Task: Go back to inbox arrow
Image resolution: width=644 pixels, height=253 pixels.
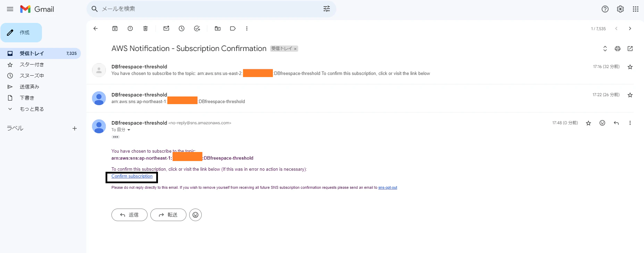Action: coord(96,28)
